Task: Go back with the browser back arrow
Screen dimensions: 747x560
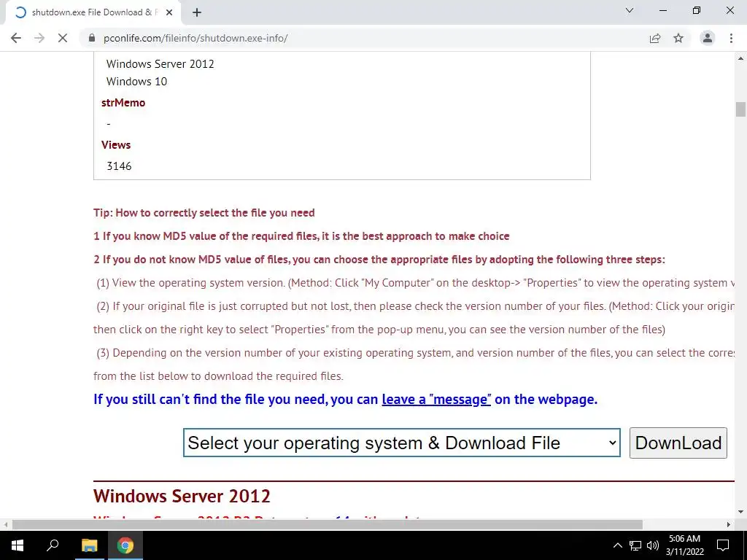Action: coord(16,38)
